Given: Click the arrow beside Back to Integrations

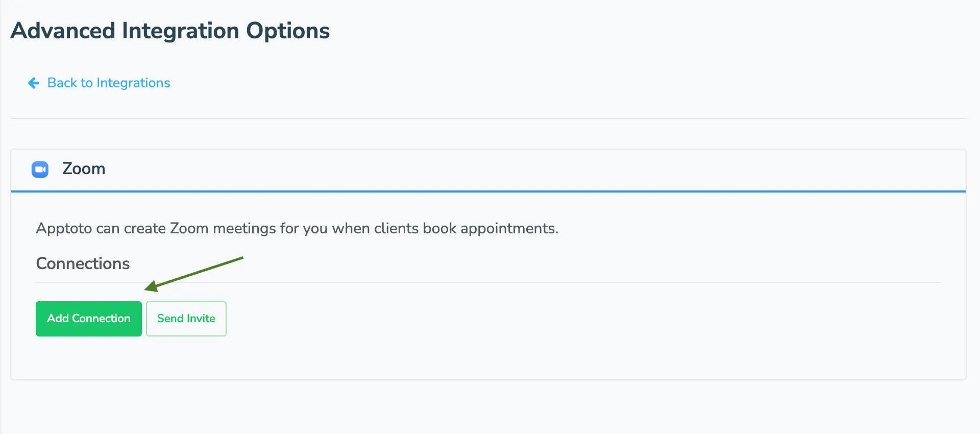Looking at the screenshot, I should coord(33,83).
